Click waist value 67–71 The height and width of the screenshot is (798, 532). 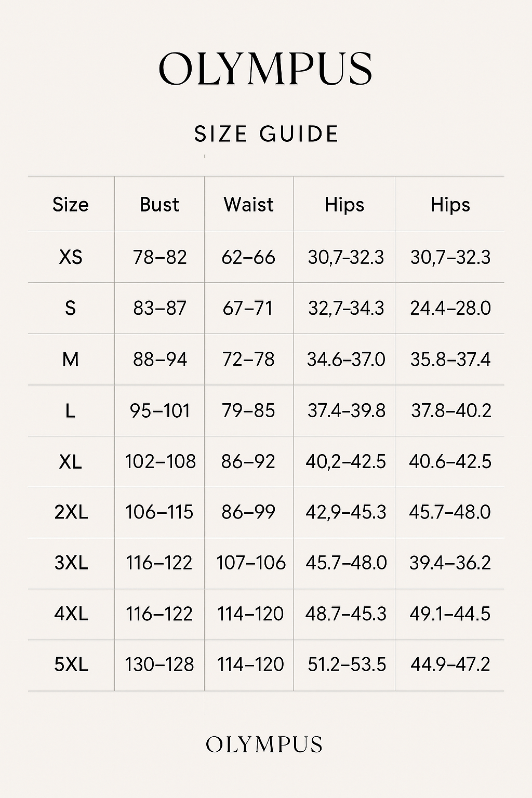pos(248,308)
